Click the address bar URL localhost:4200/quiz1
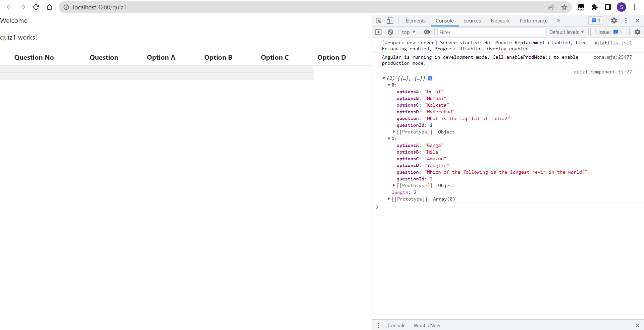 click(x=100, y=7)
